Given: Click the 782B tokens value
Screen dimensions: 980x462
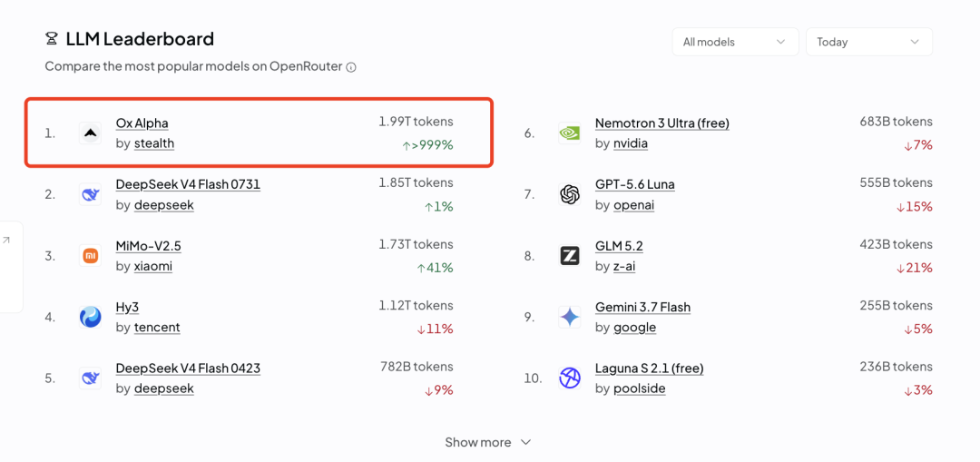Looking at the screenshot, I should [x=416, y=367].
